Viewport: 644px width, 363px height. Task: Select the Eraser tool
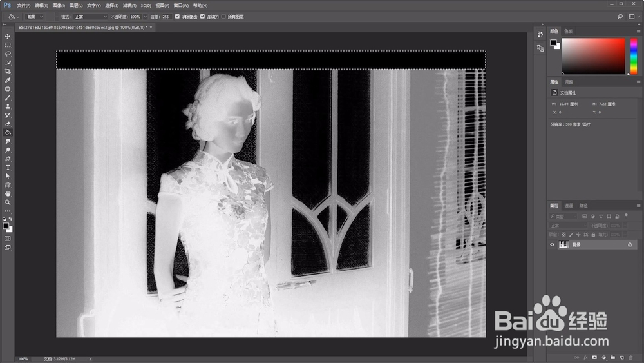tap(8, 124)
